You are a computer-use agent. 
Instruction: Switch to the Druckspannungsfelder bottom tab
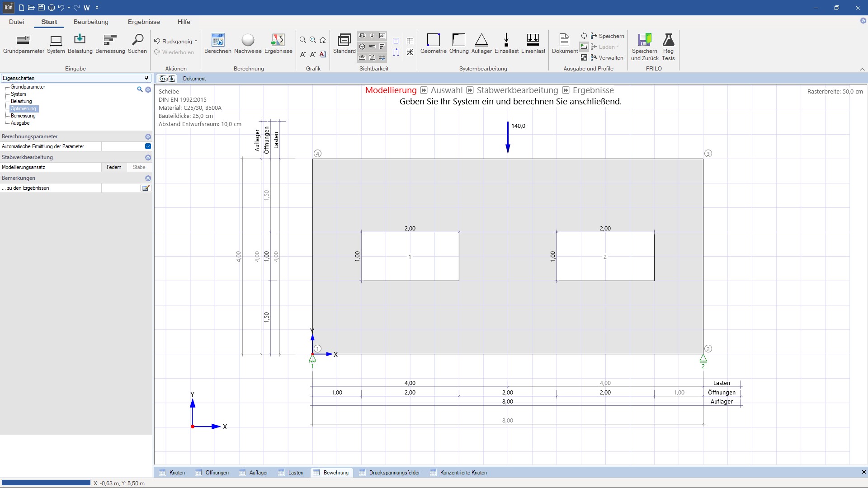394,473
